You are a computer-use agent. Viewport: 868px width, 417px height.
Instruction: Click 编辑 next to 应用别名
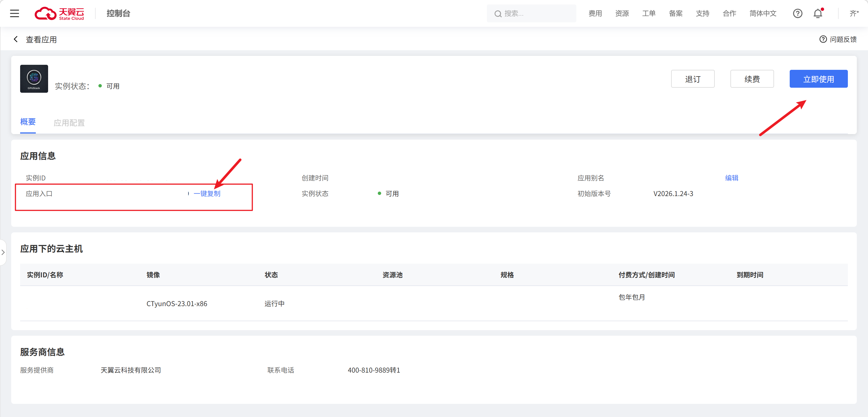click(731, 178)
